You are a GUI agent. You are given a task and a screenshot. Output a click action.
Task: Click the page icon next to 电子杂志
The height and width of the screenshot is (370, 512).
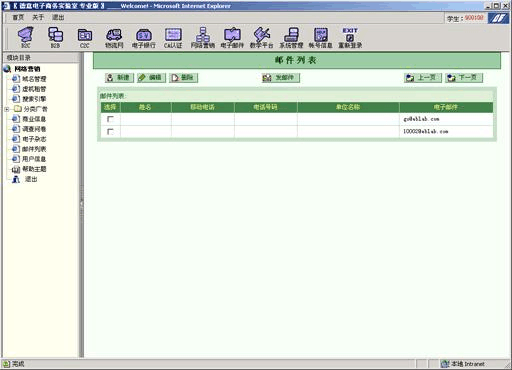coord(16,139)
